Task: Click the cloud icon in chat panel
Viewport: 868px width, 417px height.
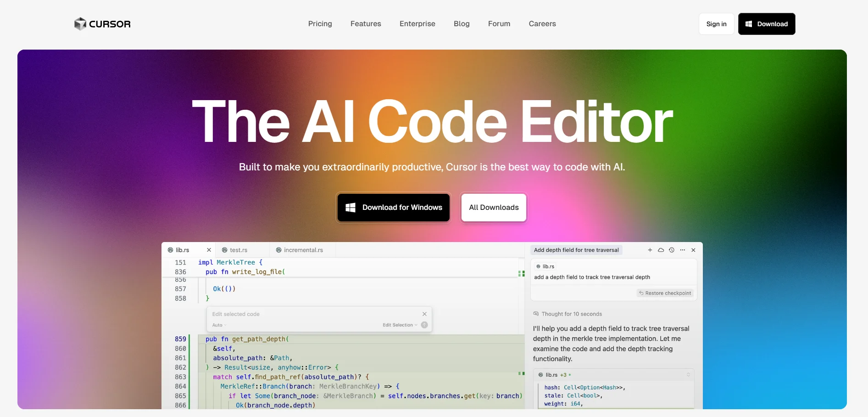Action: [661, 250]
